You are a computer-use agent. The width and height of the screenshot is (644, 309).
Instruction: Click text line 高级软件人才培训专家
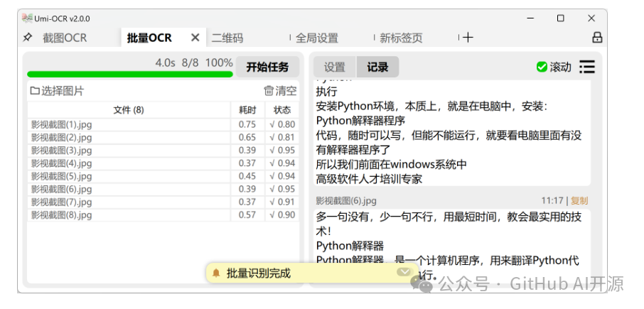click(369, 179)
